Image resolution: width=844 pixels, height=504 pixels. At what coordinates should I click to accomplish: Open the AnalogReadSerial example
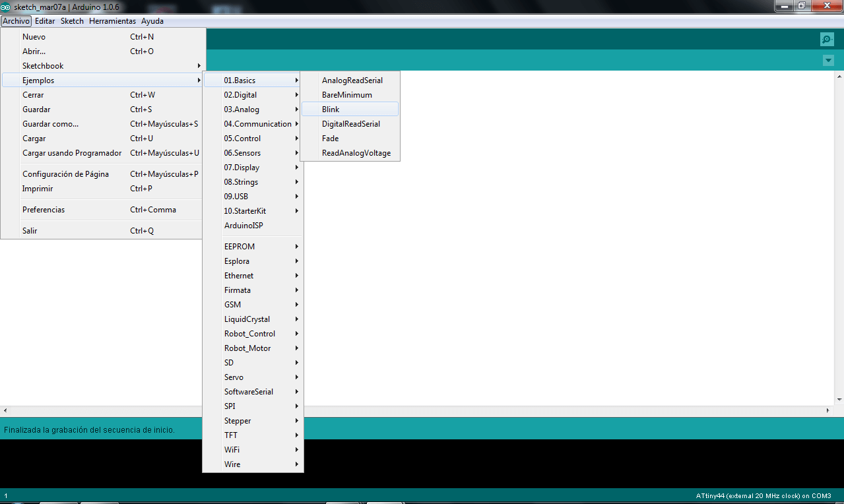[x=350, y=80]
